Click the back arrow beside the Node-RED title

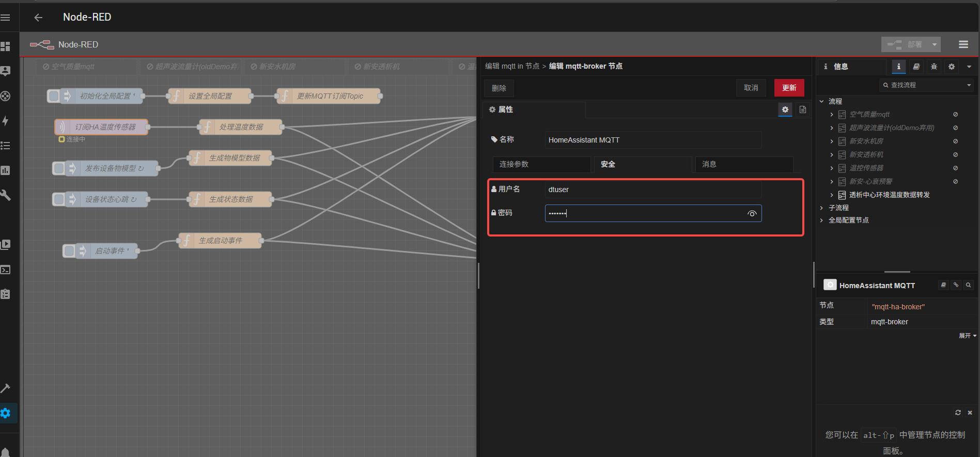coord(38,18)
